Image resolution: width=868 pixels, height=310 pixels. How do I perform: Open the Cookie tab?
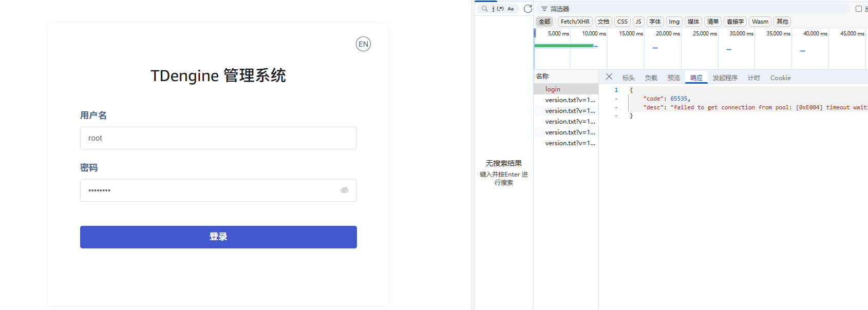point(780,78)
